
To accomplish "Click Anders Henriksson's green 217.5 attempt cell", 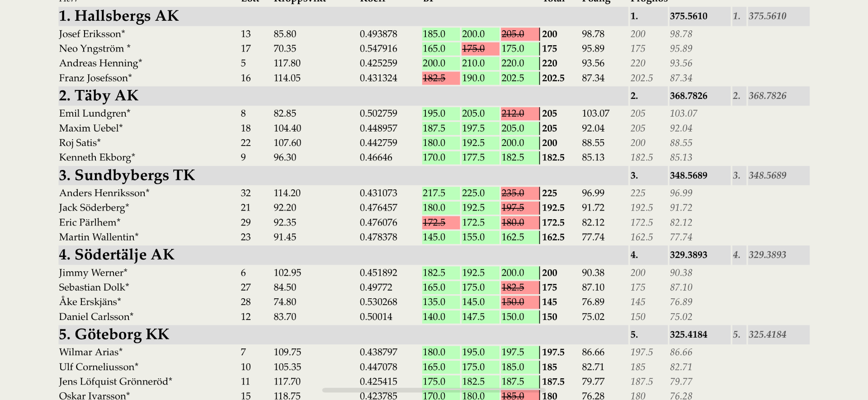I will (x=440, y=193).
